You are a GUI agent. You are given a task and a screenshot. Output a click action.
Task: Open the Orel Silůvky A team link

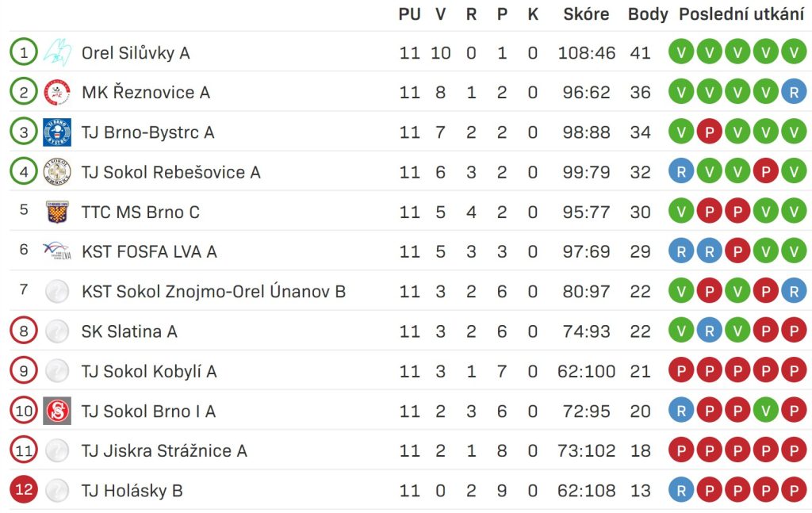tap(136, 53)
